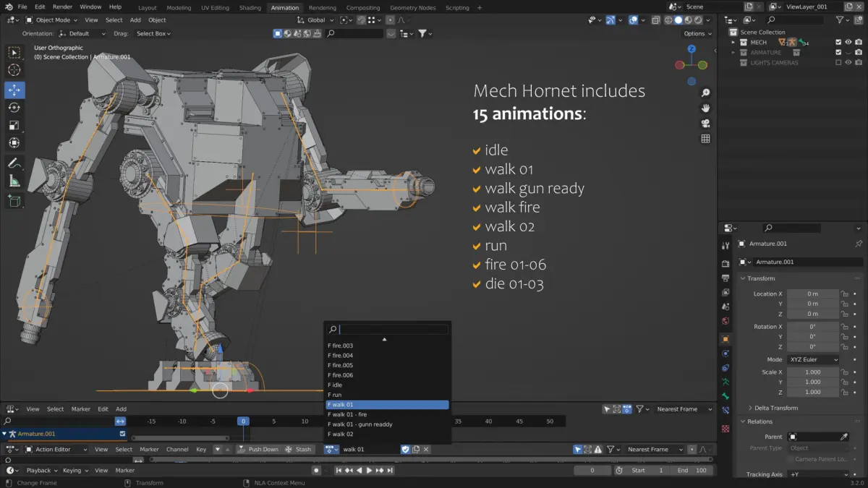Select the Measure tool
Screen dimensions: 868x488
(14, 181)
